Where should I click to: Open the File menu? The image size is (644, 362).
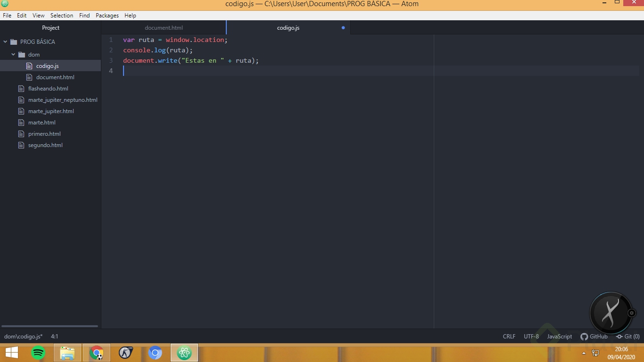7,16
